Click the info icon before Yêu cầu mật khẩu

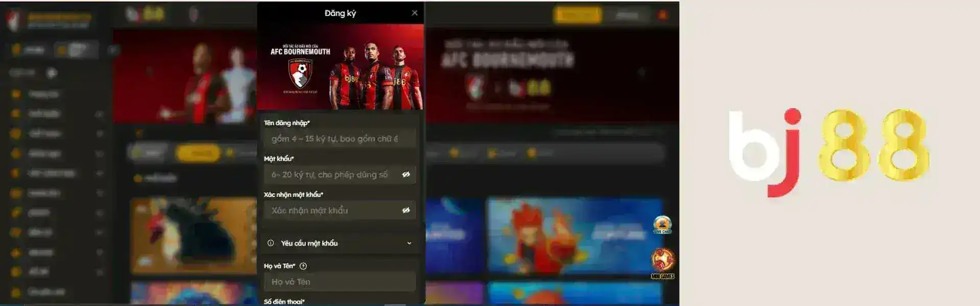[271, 243]
